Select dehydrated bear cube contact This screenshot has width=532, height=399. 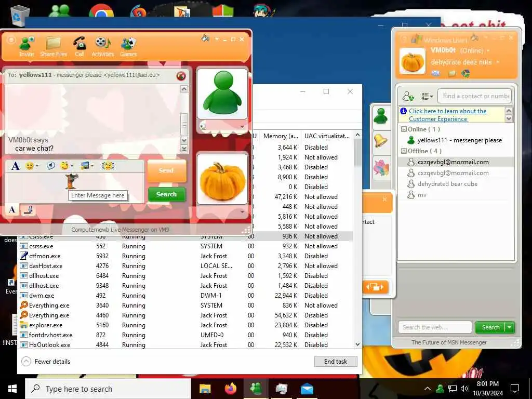(x=456, y=184)
